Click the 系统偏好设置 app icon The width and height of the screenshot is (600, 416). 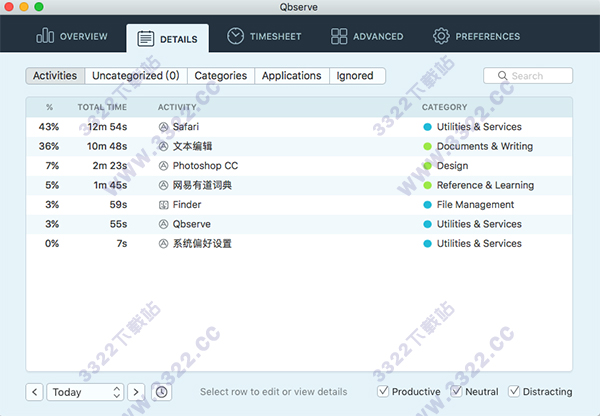(163, 244)
